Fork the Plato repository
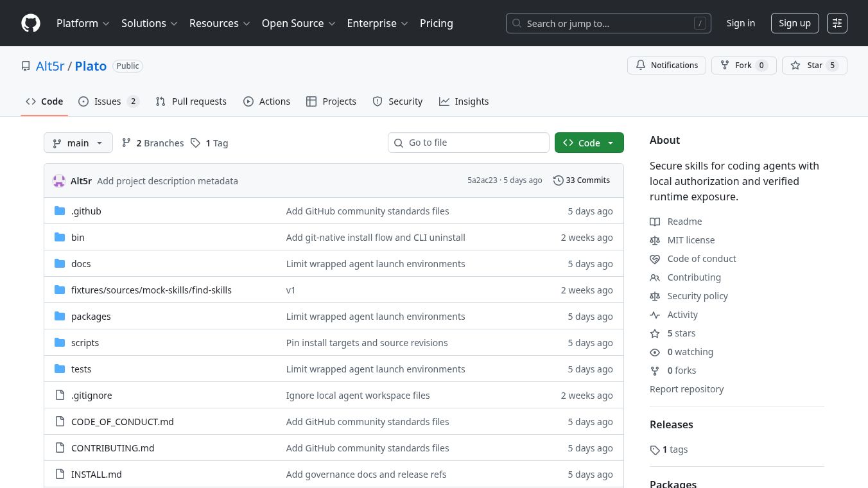Screen dimensions: 868x488 743,65
